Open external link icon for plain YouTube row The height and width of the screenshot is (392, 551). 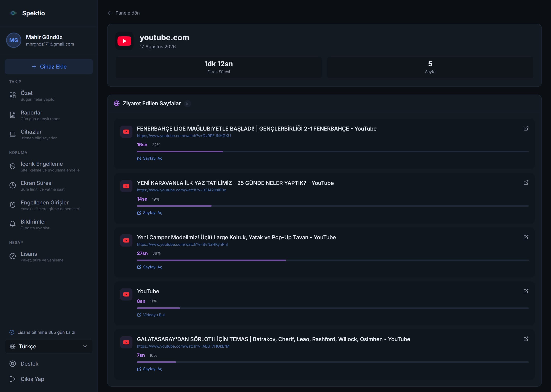pos(526,291)
